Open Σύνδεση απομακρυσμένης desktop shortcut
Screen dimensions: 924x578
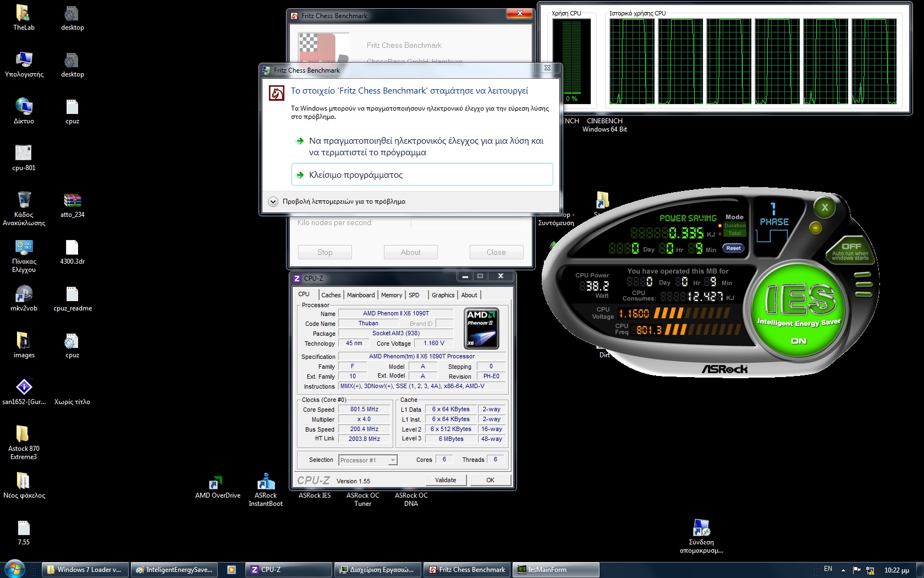point(701,535)
